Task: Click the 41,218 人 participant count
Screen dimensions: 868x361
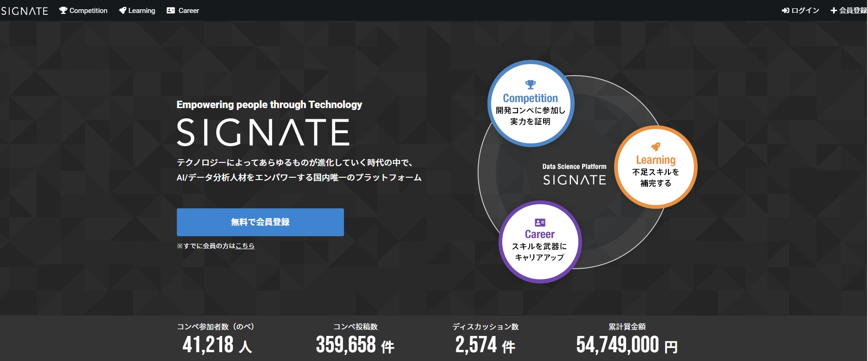Action: click(217, 345)
